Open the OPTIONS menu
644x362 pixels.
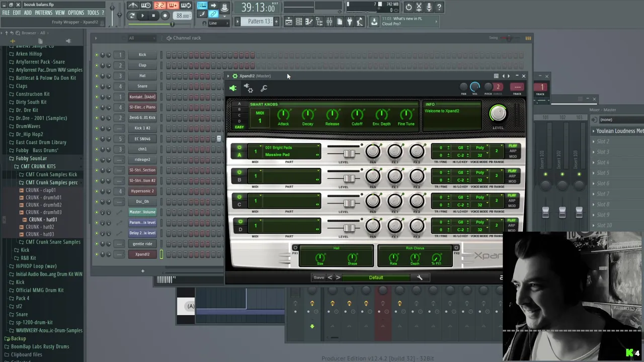(75, 13)
